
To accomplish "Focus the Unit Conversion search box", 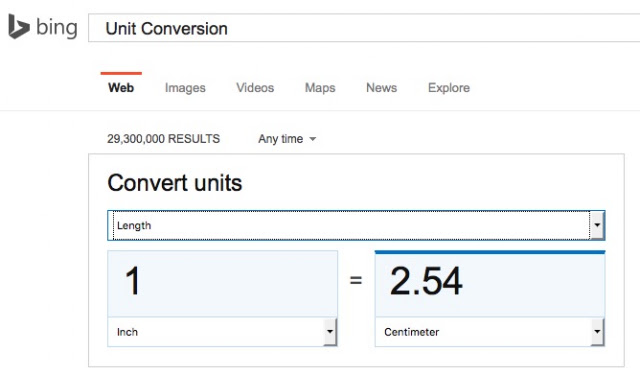I will point(364,28).
